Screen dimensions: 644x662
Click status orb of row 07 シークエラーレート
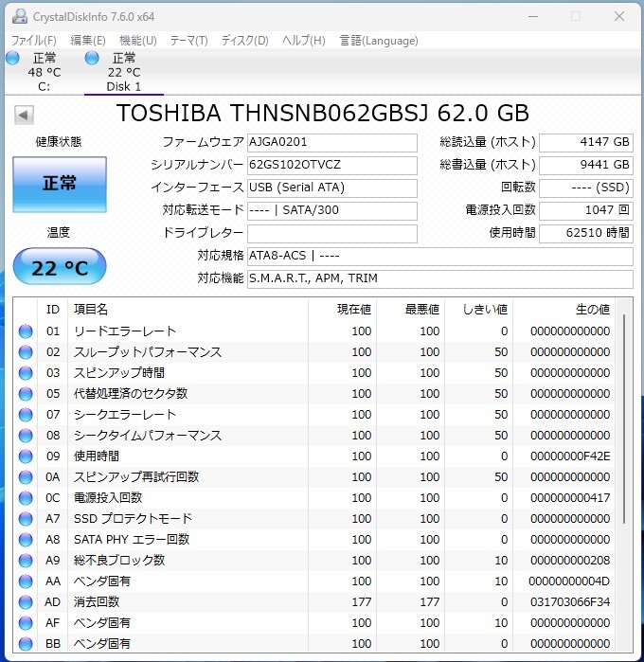click(x=26, y=415)
